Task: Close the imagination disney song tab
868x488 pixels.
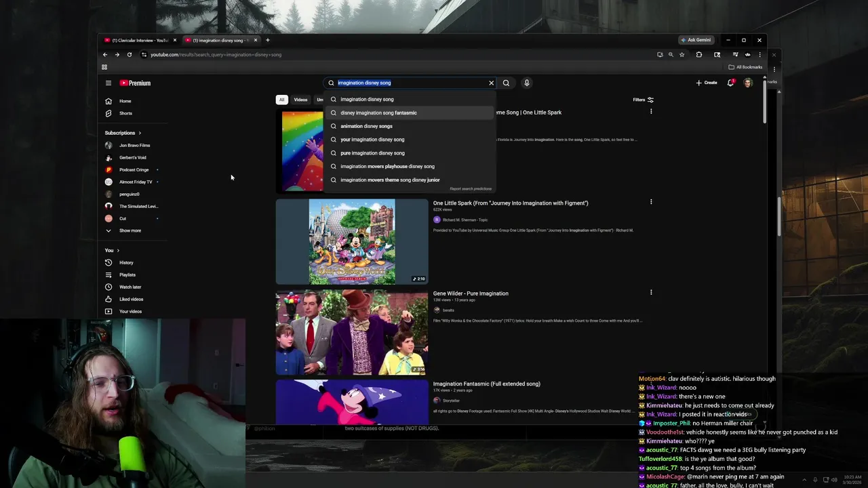Action: coord(256,40)
